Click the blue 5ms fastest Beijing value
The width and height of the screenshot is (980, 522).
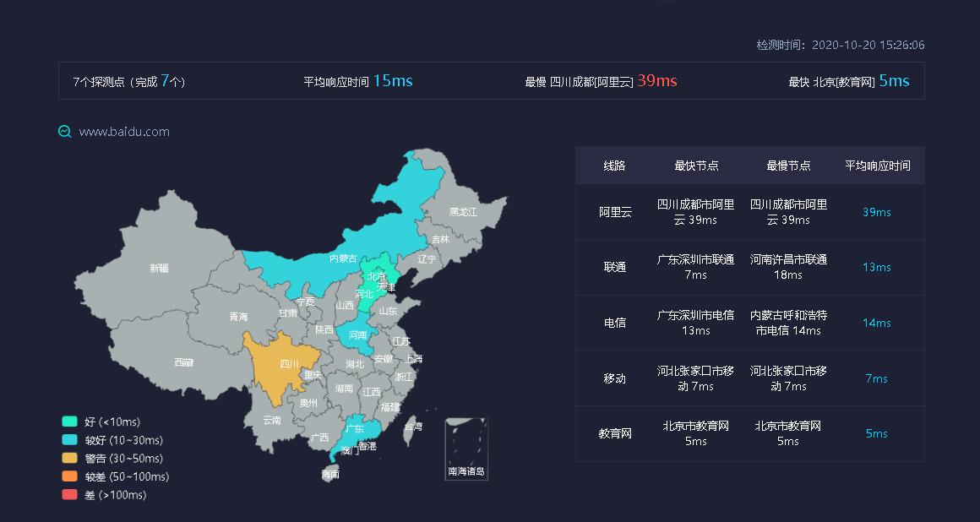click(894, 81)
